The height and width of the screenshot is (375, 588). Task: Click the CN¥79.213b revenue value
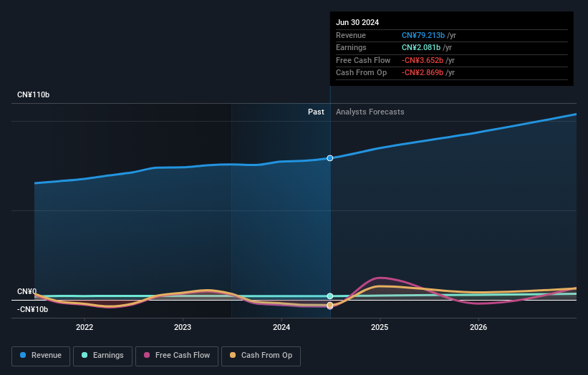[423, 35]
